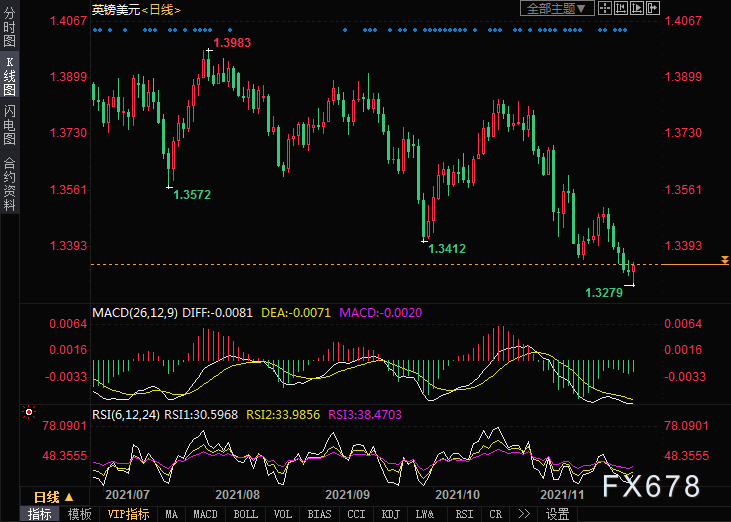Open the 全部主题 theme dropdown
This screenshot has height=522, width=731.
(x=558, y=8)
